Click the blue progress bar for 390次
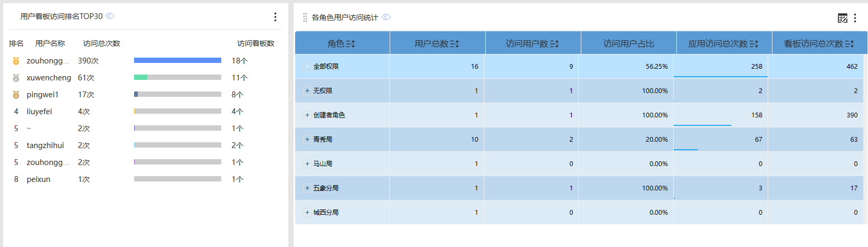 coord(177,61)
